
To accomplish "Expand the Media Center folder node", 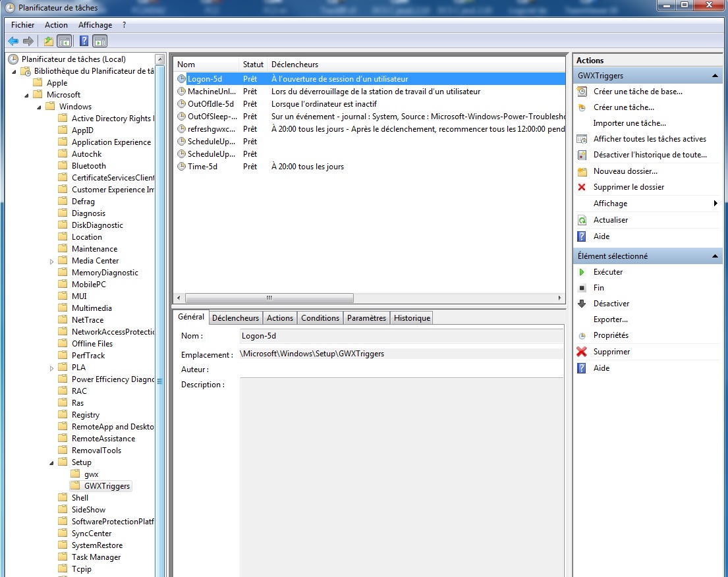I will (x=52, y=261).
